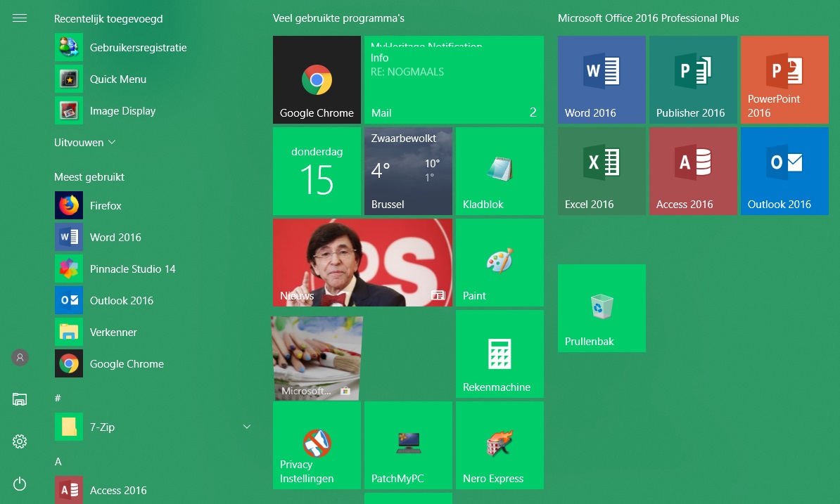Open Access 2016 in the app list
Viewport: 840px width, 504px height.
153,489
